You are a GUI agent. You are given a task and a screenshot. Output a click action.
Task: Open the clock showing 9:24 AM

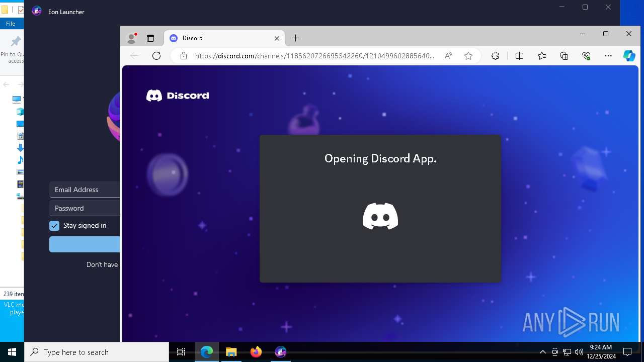601,352
